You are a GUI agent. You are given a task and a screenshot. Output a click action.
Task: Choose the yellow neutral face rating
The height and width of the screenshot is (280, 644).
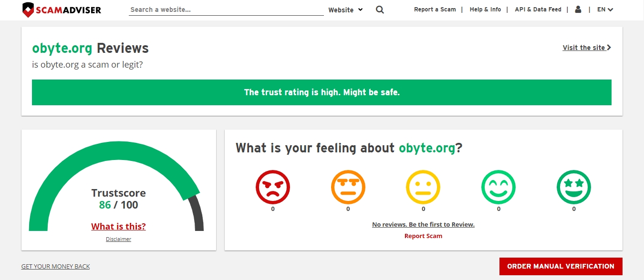pos(423,188)
